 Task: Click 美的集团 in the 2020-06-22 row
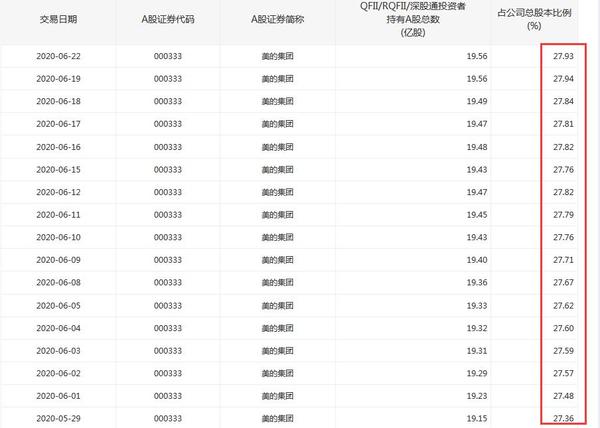tap(277, 56)
